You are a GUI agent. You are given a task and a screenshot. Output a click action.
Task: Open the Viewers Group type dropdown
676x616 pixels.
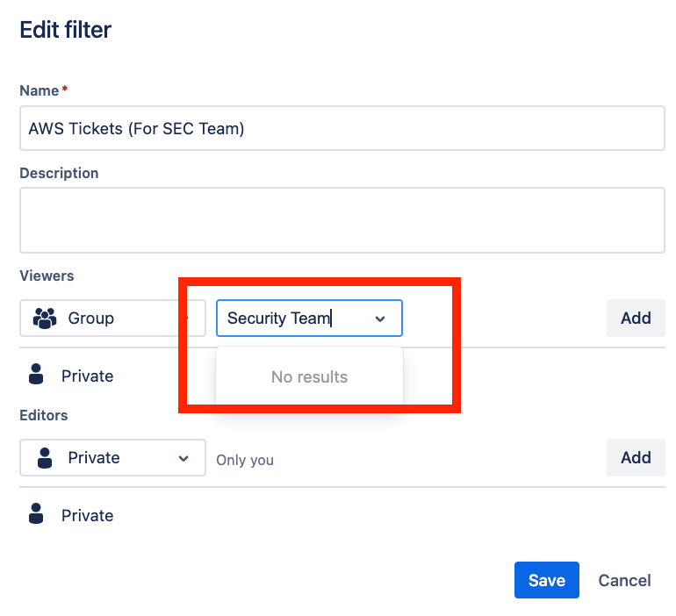[x=112, y=319]
